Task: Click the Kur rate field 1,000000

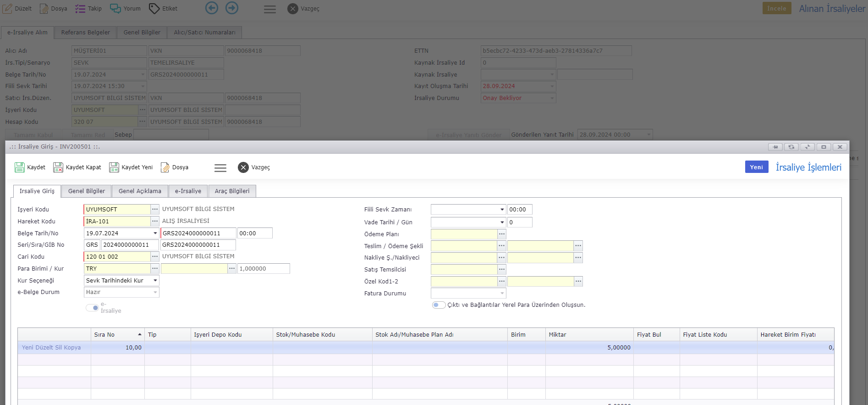Action: pos(264,268)
